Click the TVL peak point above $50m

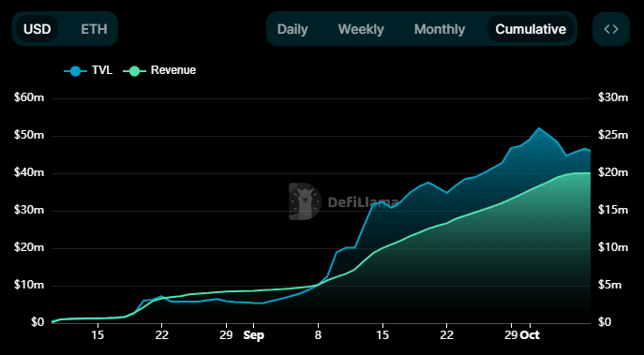(x=538, y=128)
